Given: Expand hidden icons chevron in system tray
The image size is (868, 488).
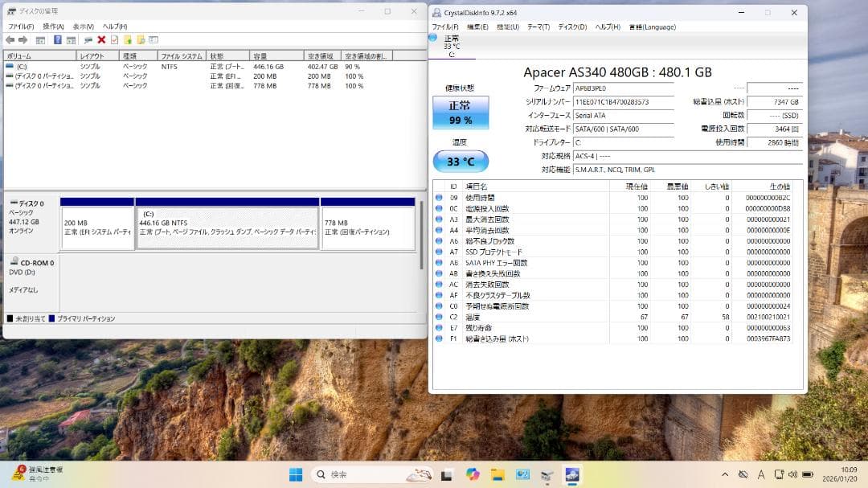Looking at the screenshot, I should click(x=724, y=474).
